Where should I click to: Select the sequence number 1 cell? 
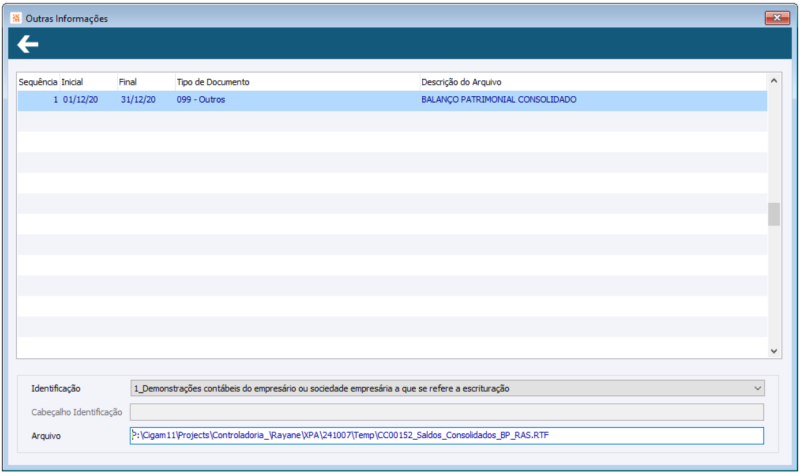pyautogui.click(x=39, y=100)
